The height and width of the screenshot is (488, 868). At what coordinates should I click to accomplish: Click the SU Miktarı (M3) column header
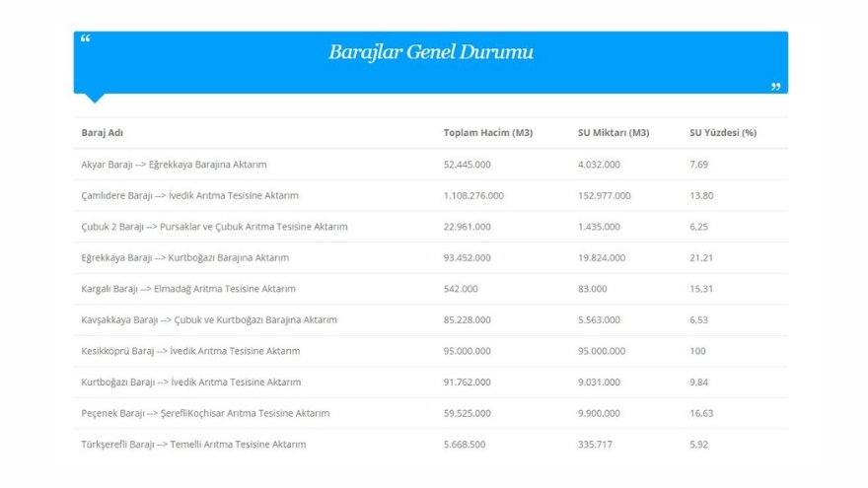[614, 133]
